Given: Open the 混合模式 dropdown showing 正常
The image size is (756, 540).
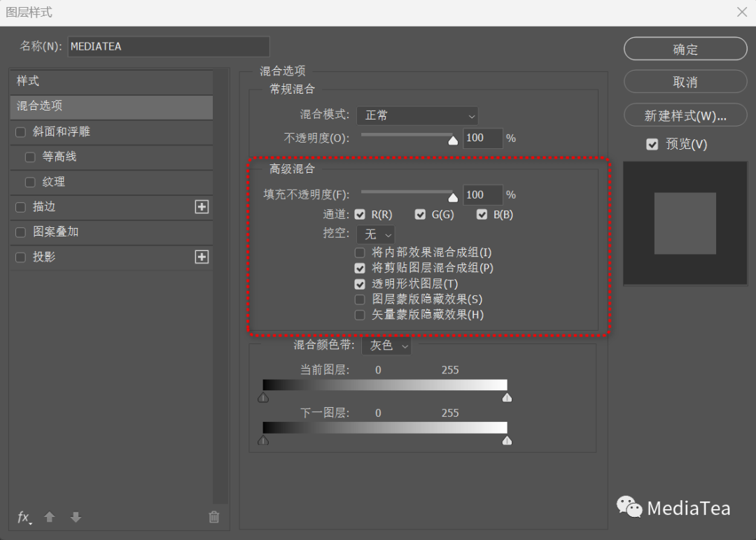Looking at the screenshot, I should pyautogui.click(x=417, y=115).
